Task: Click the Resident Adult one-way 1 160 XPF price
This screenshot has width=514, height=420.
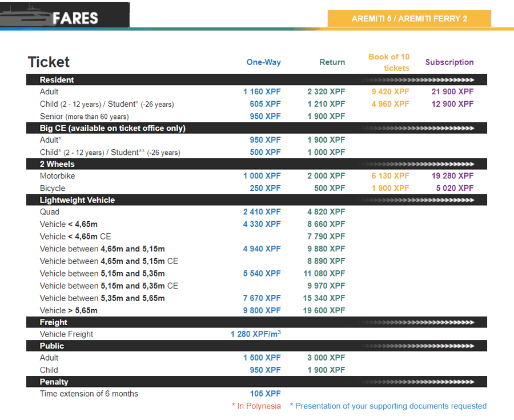Action: point(262,92)
